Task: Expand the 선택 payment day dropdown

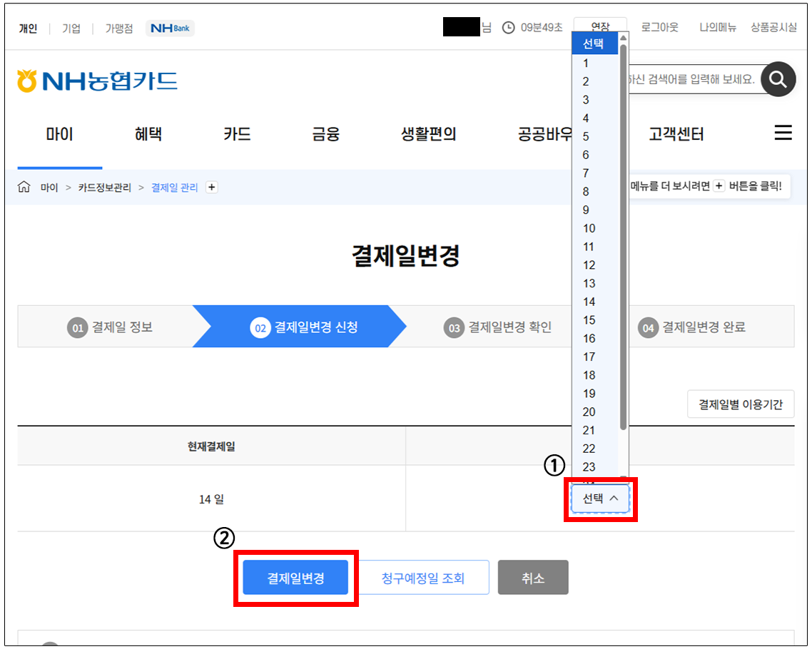Action: [x=599, y=499]
